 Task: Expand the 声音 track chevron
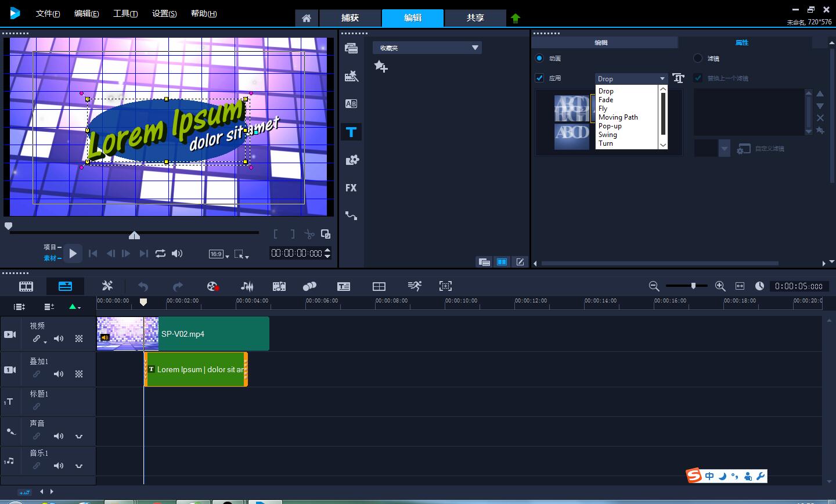tap(79, 436)
